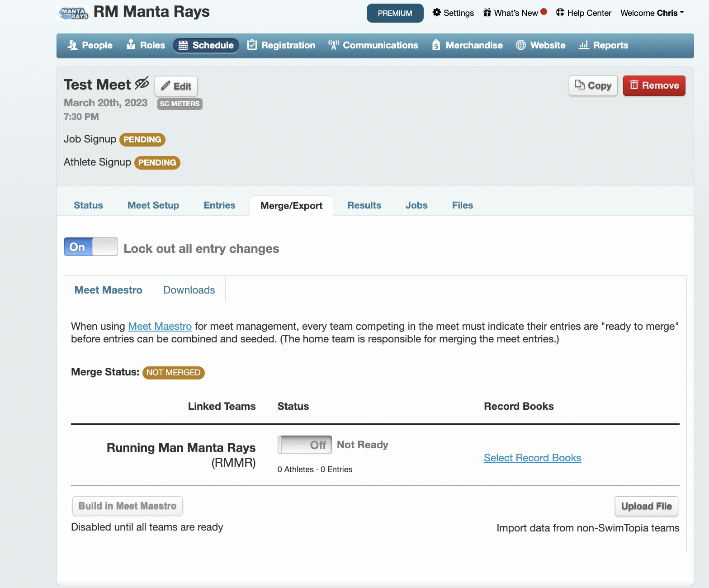
Task: Open the Downloads sub-tab
Action: [189, 290]
